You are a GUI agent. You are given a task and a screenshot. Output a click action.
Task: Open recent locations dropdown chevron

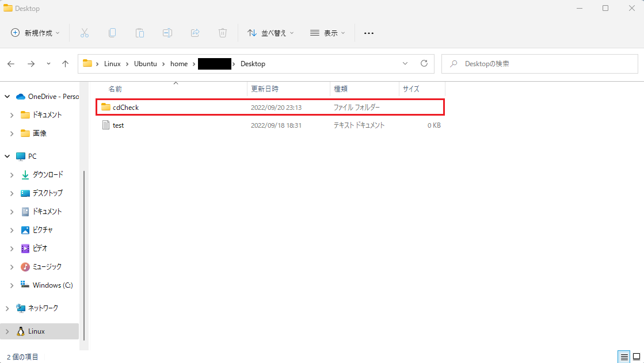click(48, 64)
